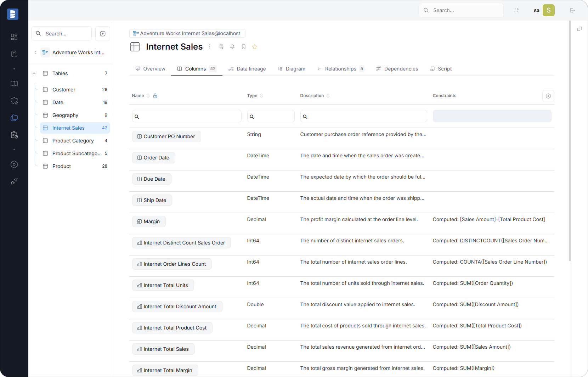Open the dashboard grid icon in the sidebar
This screenshot has height=377, width=588.
[14, 37]
